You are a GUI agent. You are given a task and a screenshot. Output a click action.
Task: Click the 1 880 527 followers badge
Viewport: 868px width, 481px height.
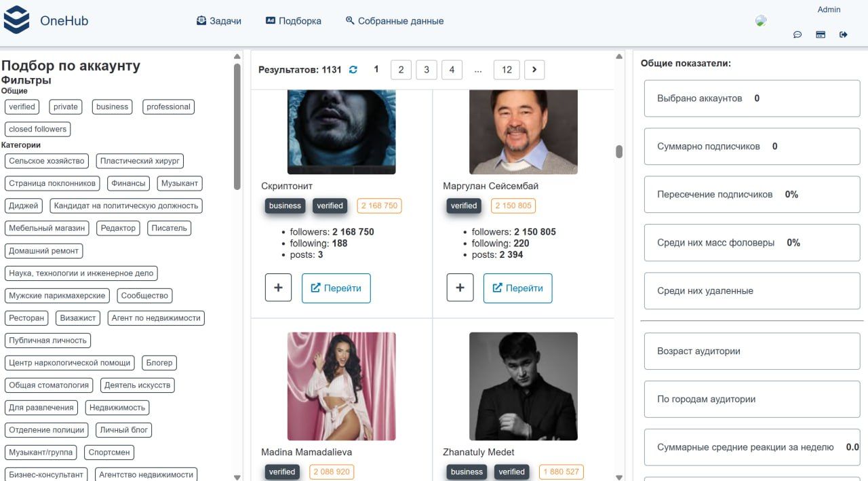(x=561, y=472)
